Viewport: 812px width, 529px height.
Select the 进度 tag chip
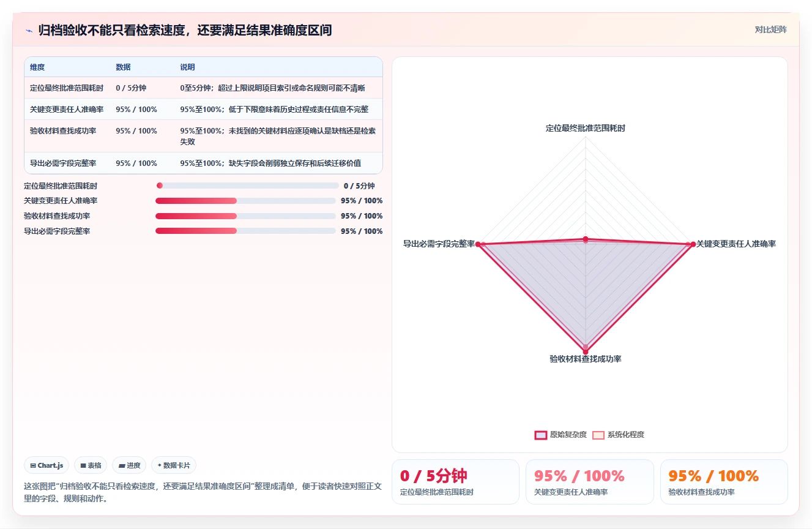click(129, 465)
